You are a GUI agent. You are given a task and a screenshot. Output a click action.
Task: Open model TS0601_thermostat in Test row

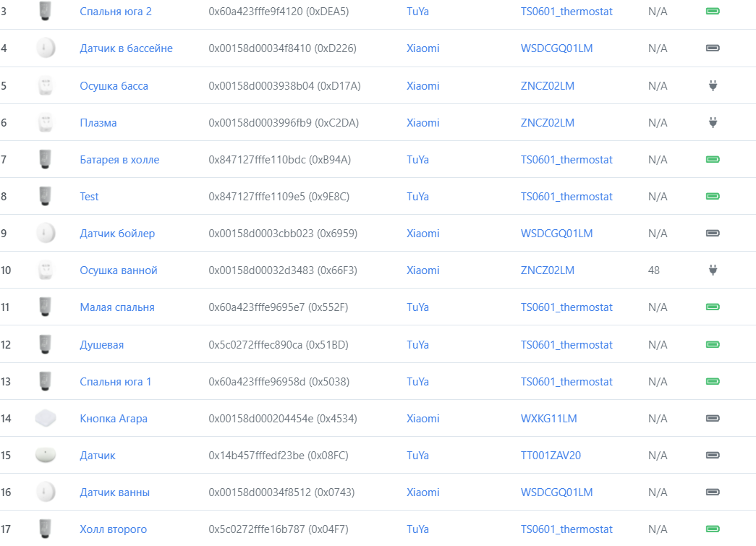coord(566,197)
